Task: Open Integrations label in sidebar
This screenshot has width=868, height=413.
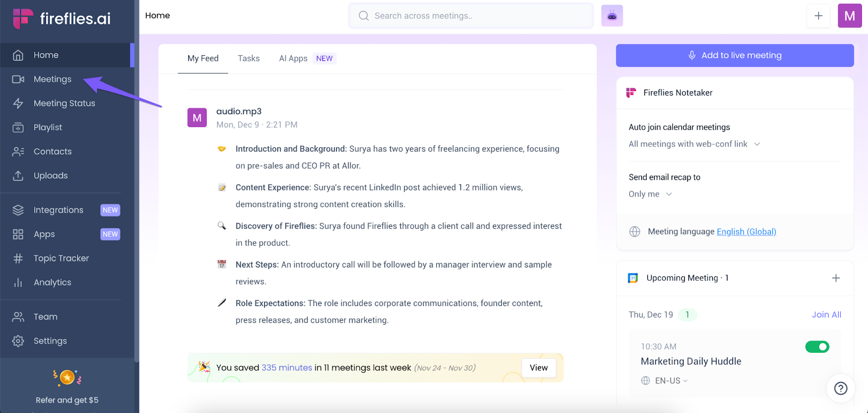Action: 59,210
